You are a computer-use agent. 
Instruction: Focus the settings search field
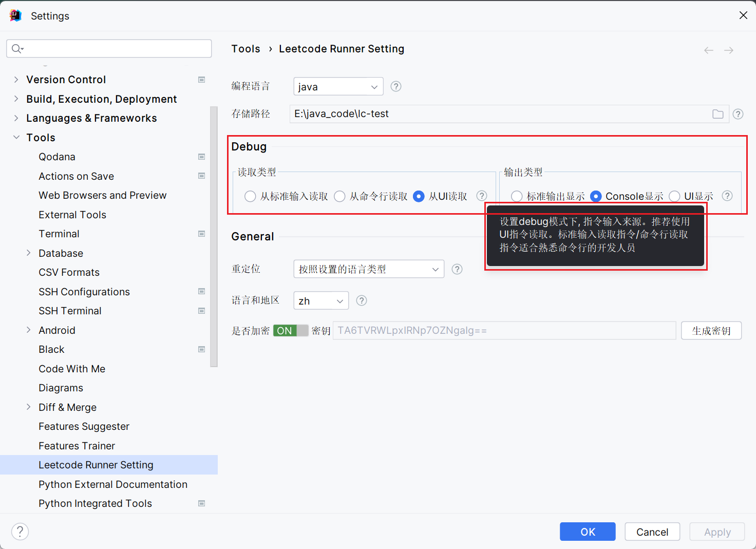click(x=109, y=48)
